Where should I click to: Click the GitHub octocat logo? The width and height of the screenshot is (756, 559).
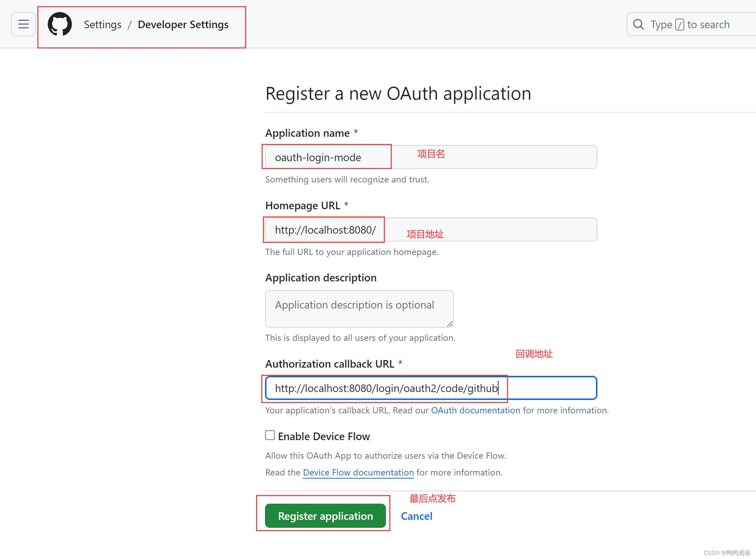click(x=60, y=24)
